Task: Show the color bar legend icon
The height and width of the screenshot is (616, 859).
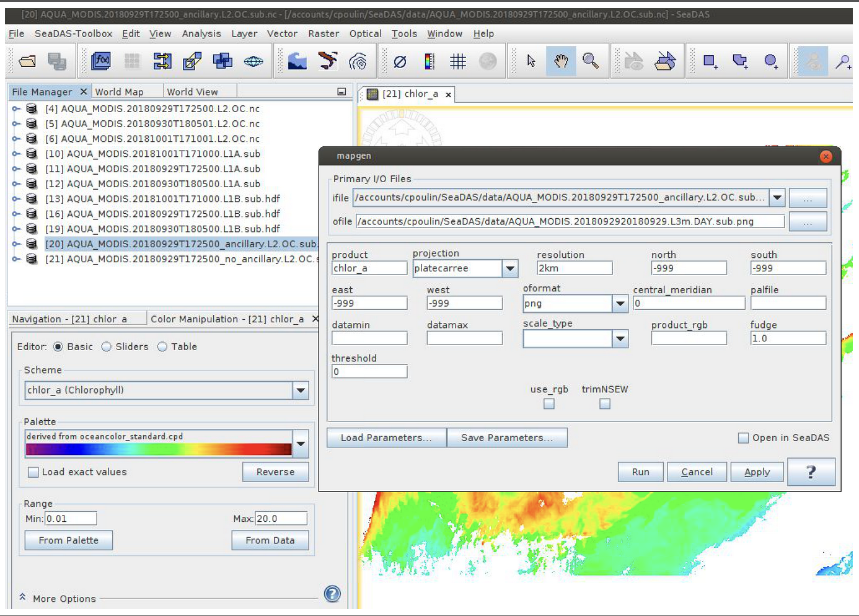Action: (429, 61)
